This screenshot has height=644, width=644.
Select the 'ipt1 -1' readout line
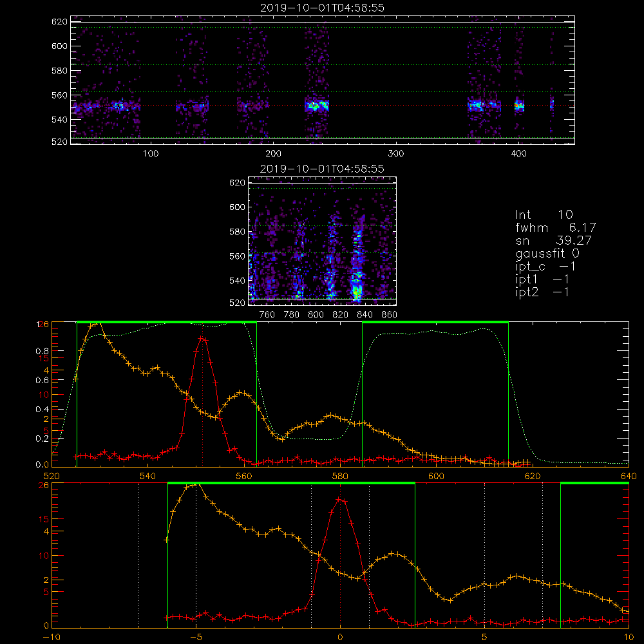(542, 279)
